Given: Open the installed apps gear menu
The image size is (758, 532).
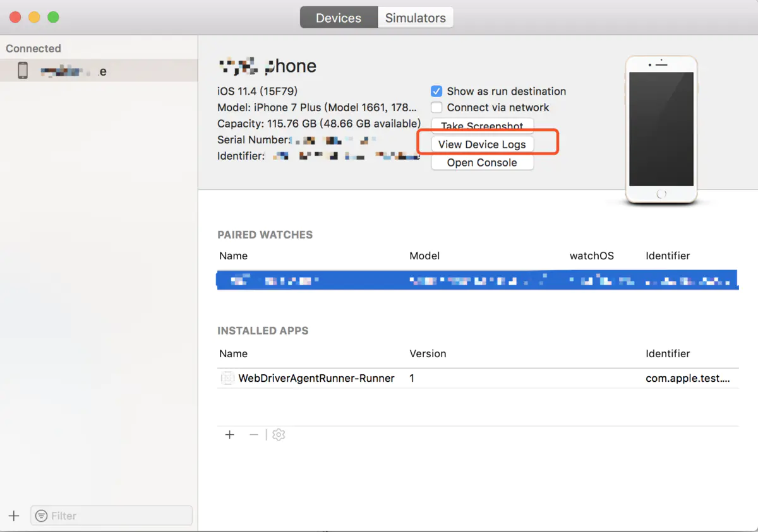Looking at the screenshot, I should coord(279,435).
